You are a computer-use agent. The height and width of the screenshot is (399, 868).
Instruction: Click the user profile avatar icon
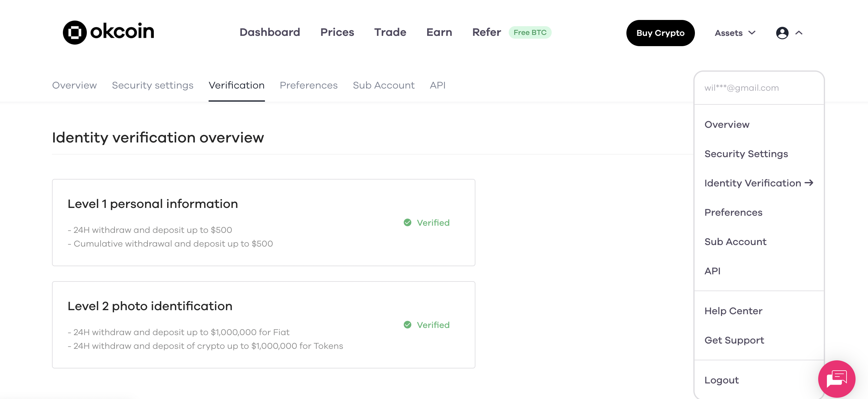point(782,33)
